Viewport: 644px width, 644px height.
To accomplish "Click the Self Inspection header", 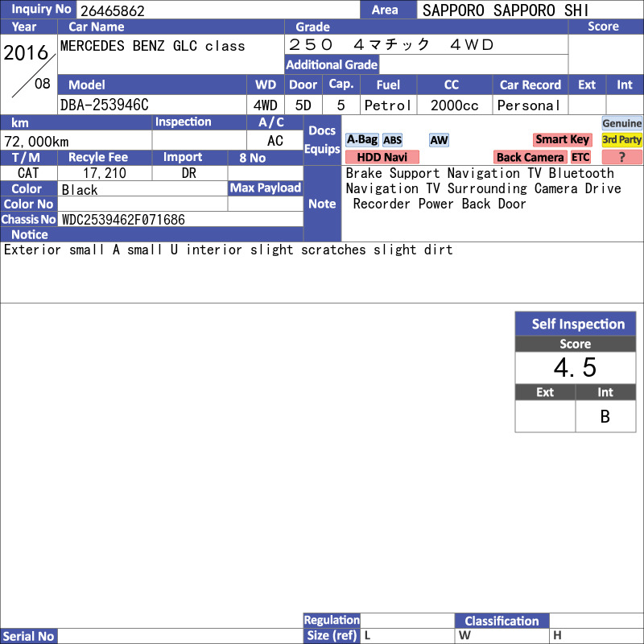I will tap(576, 324).
